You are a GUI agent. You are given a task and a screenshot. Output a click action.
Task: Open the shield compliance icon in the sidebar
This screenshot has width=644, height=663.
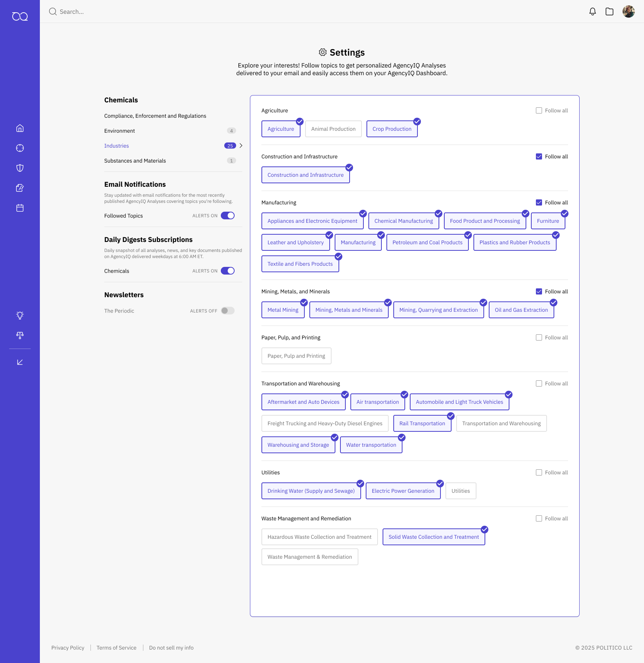pyautogui.click(x=20, y=168)
